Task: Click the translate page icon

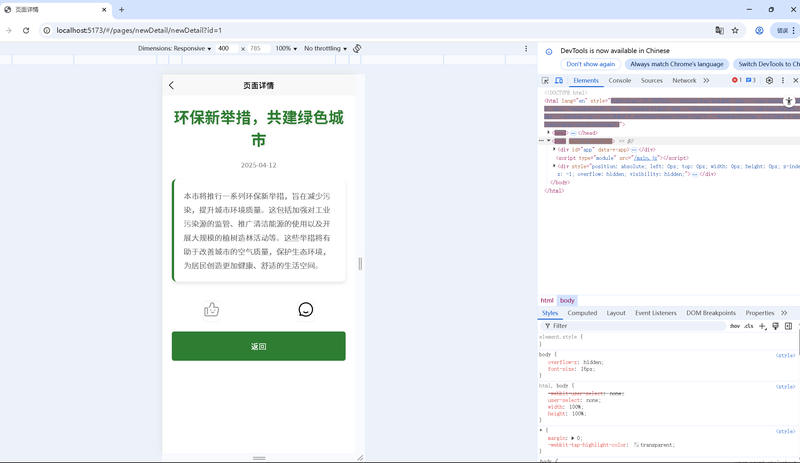Action: [x=719, y=31]
